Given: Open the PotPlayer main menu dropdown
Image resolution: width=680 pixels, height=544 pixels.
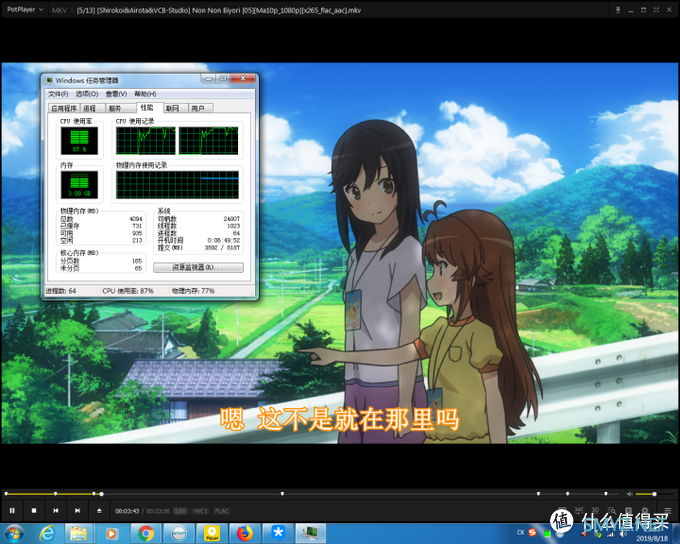Looking at the screenshot, I should click(x=25, y=10).
